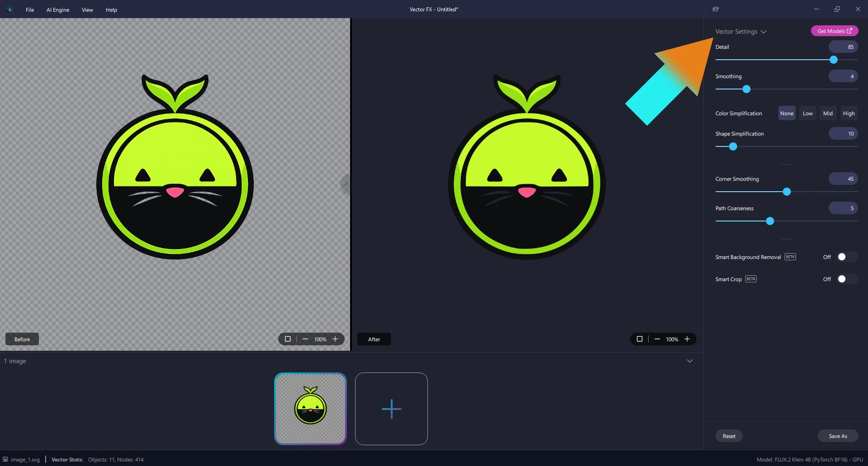Viewport: 868px width, 466px height.
Task: Click the Corner Smoothing slider handle
Action: 787,192
